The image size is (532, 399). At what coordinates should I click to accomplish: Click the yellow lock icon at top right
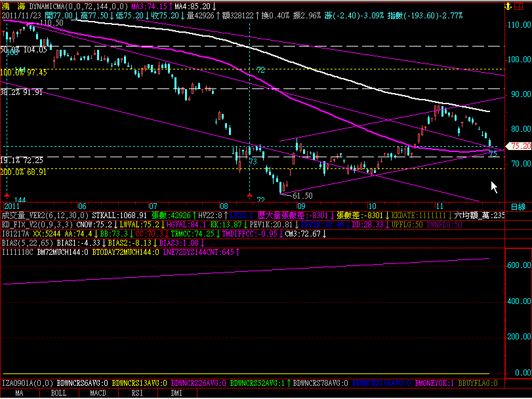[507, 5]
